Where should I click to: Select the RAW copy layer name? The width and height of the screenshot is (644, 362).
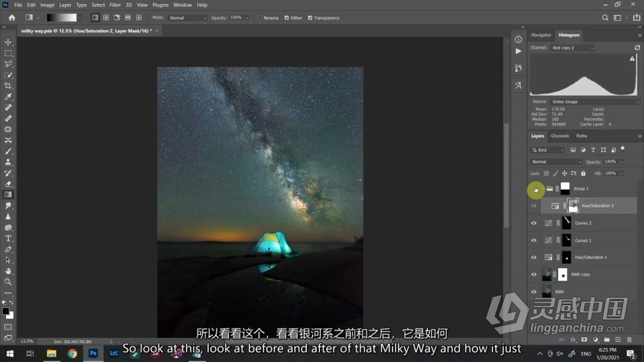pyautogui.click(x=580, y=275)
